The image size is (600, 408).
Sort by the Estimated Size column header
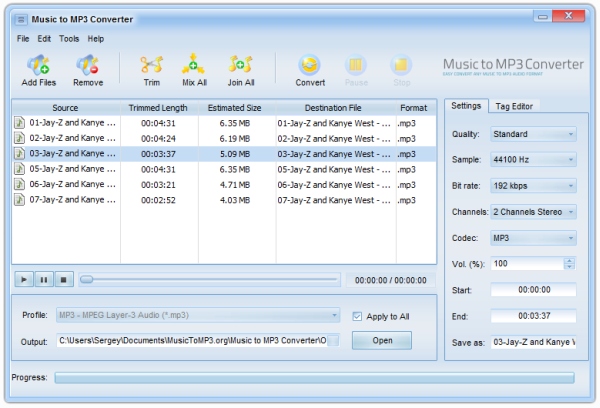point(236,108)
